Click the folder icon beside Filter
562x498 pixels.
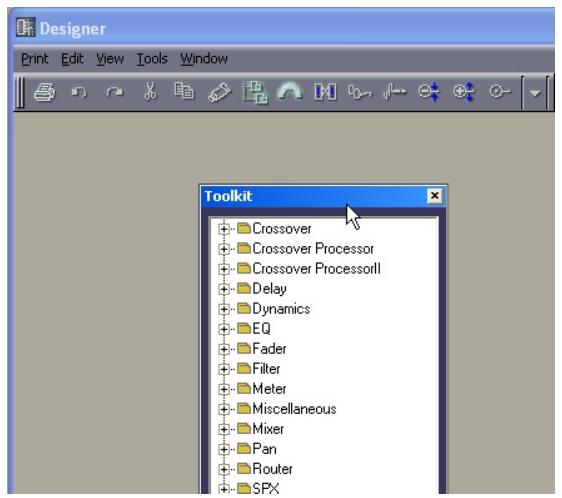pyautogui.click(x=244, y=368)
